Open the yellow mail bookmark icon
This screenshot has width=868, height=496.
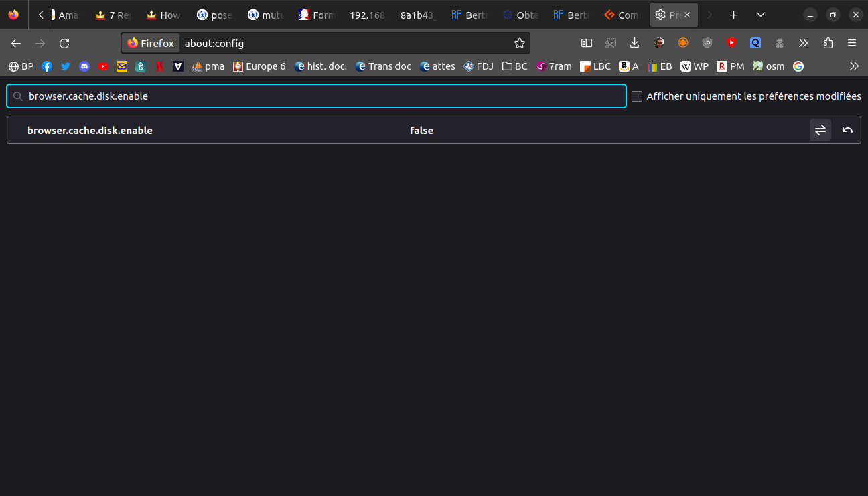tap(122, 66)
